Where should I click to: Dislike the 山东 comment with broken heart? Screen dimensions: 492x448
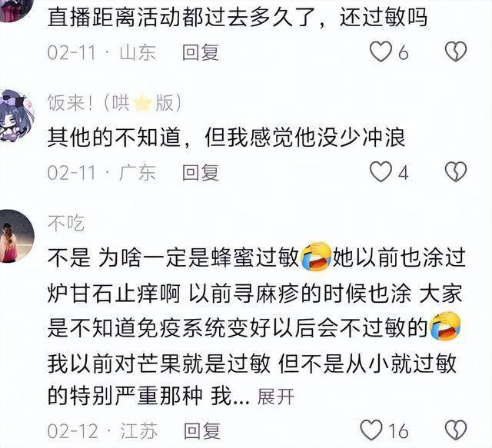[456, 51]
